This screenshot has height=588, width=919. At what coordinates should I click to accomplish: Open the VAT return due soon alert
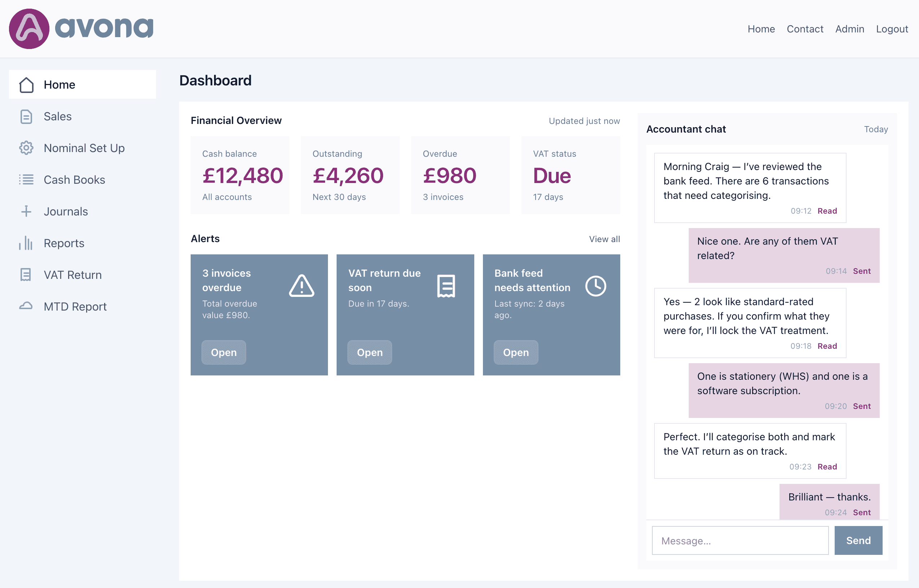click(x=369, y=352)
